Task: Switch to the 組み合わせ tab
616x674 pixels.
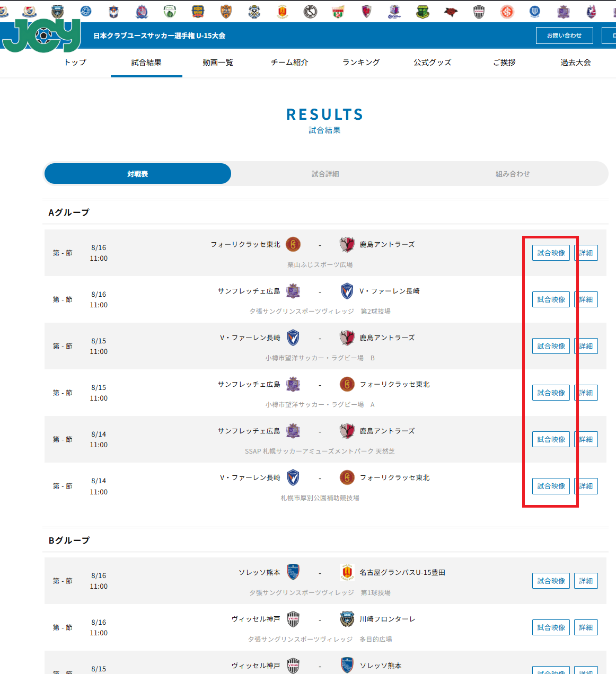Action: point(513,174)
